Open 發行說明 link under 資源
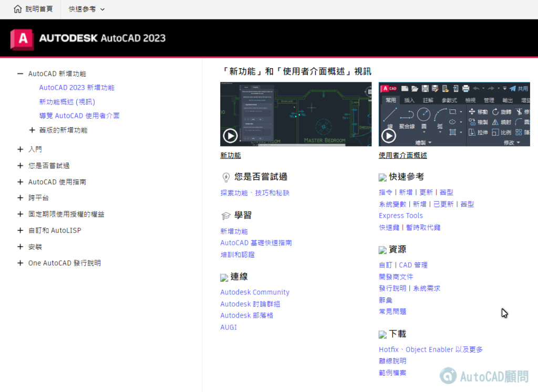The image size is (538, 392). tap(392, 289)
